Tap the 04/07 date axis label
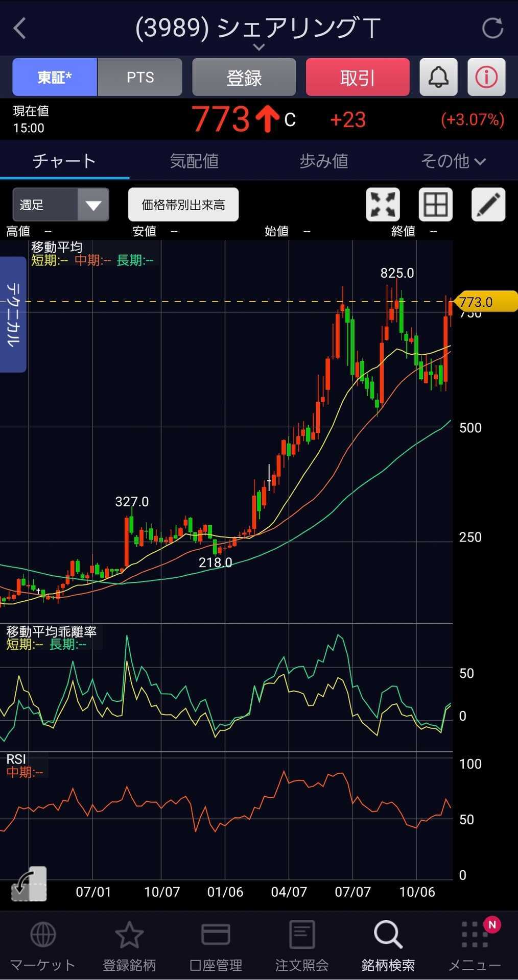 [x=289, y=892]
